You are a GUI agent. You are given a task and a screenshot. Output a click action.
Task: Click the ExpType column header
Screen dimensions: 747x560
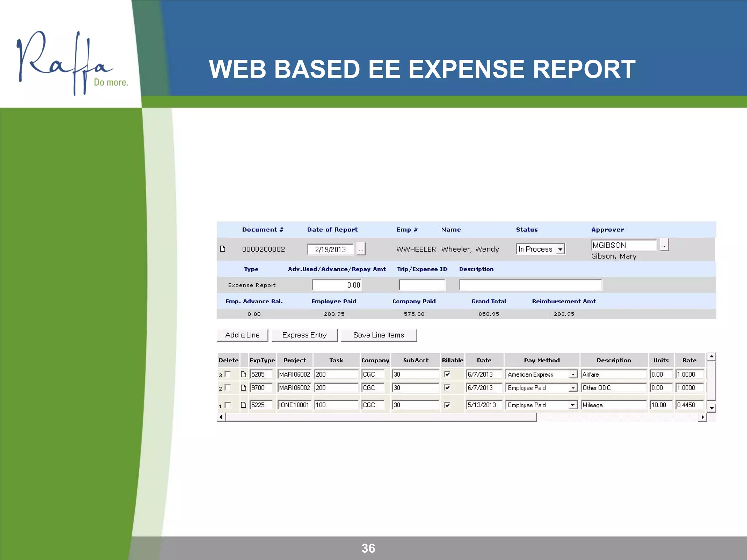[x=262, y=360]
